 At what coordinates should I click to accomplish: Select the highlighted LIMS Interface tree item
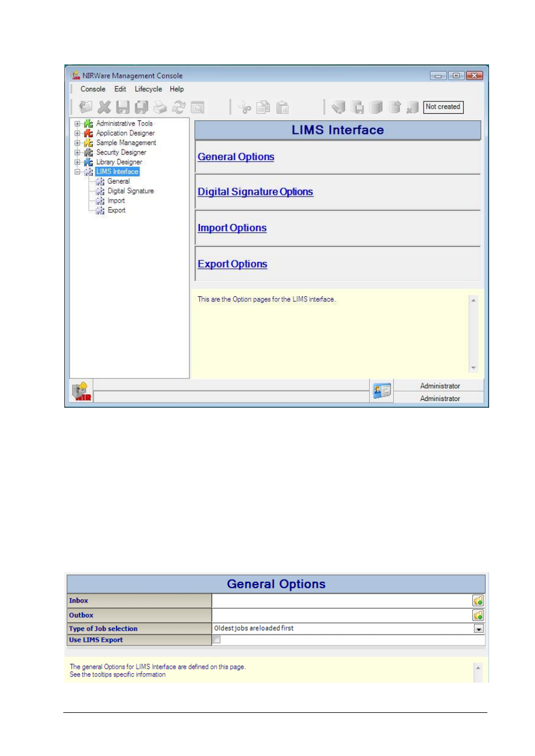117,171
